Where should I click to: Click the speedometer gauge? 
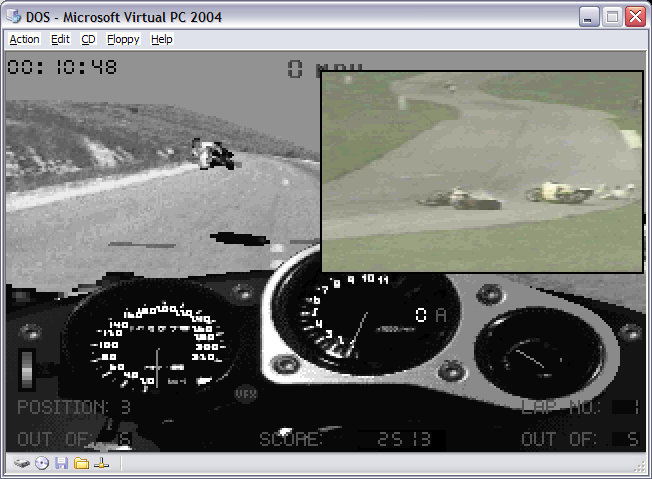click(x=157, y=345)
